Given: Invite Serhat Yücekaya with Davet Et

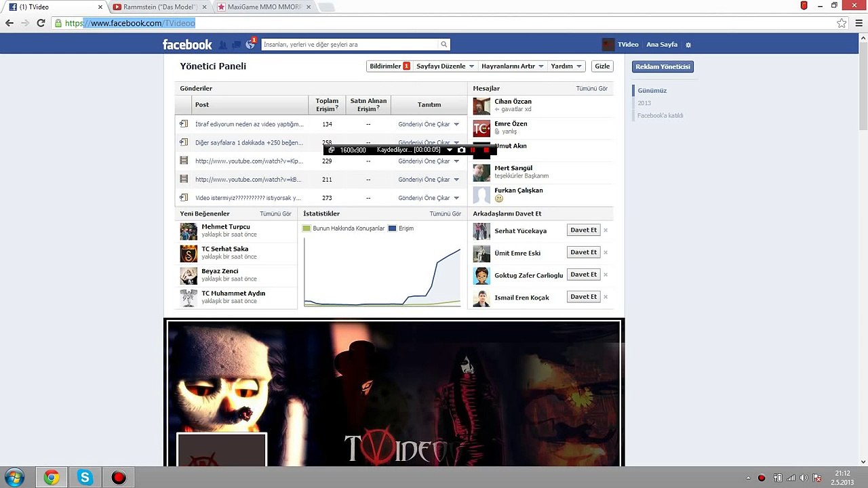Looking at the screenshot, I should (584, 230).
